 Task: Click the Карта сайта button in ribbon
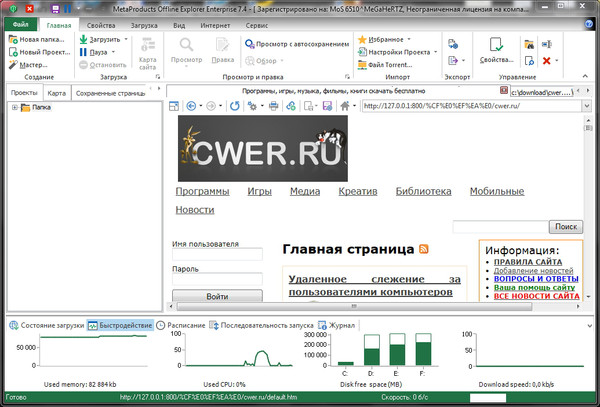pyautogui.click(x=147, y=52)
